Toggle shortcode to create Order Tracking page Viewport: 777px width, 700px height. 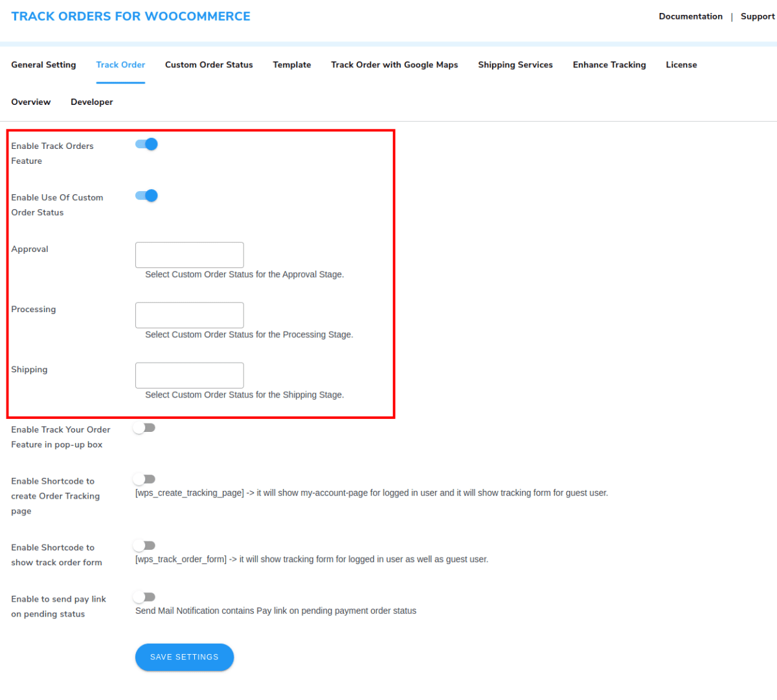pos(144,479)
